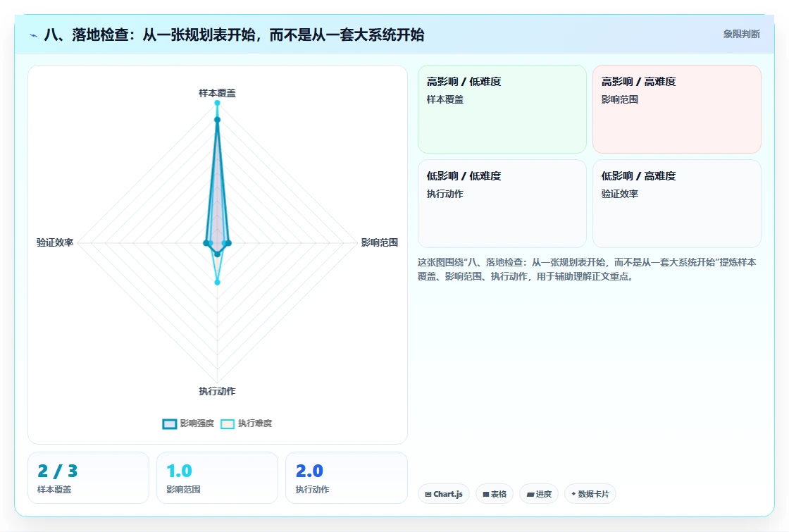The height and width of the screenshot is (532, 789).
Task: Click the dark teal 样本覆盖 radar point
Action: pos(218,120)
